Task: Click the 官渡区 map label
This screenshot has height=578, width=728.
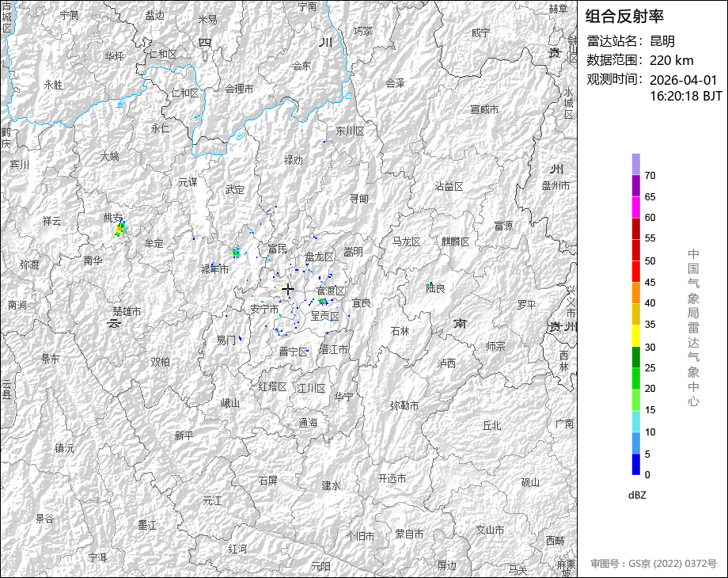Action: click(x=331, y=291)
